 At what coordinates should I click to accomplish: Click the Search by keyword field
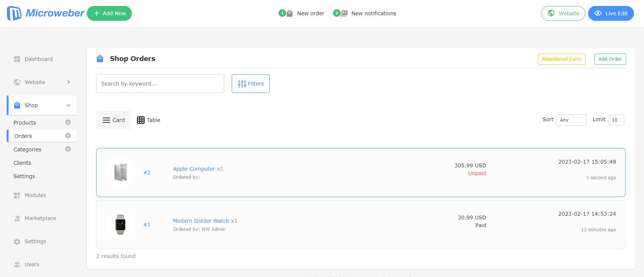pos(160,84)
